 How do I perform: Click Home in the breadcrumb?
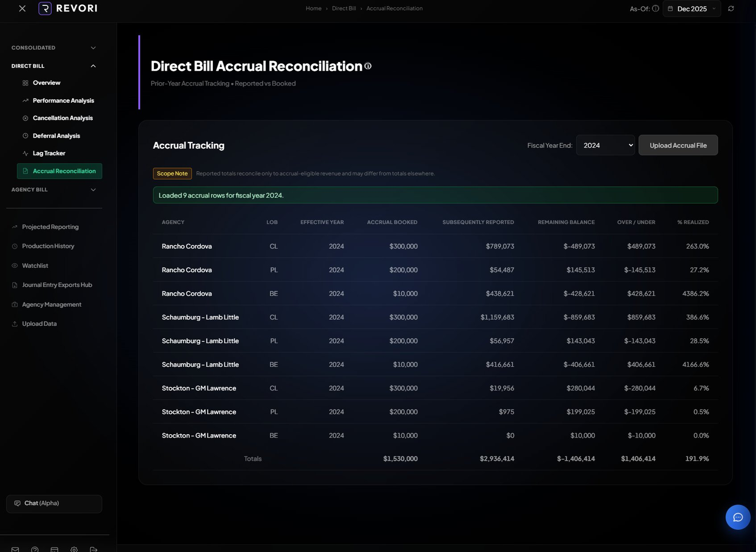tap(313, 9)
